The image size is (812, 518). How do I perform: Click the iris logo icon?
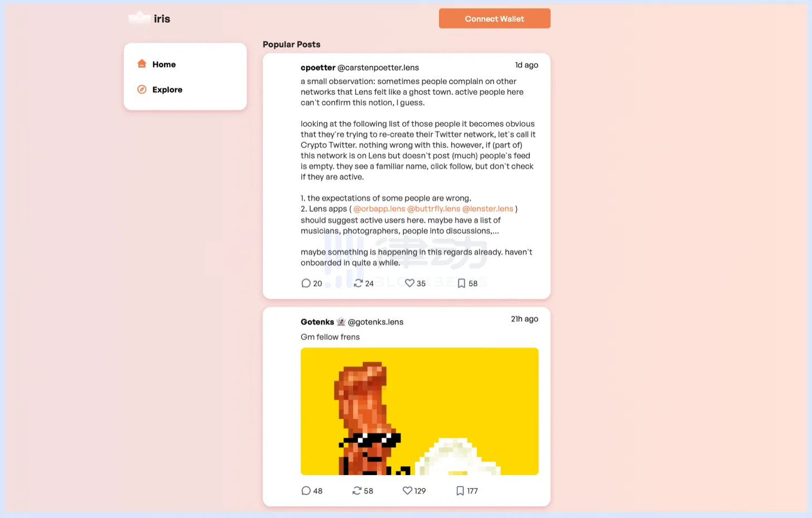[139, 18]
